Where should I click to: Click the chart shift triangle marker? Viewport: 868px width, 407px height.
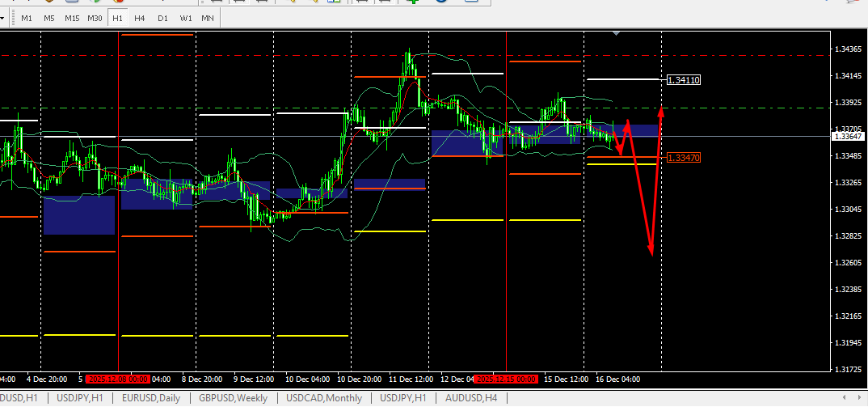pos(616,34)
